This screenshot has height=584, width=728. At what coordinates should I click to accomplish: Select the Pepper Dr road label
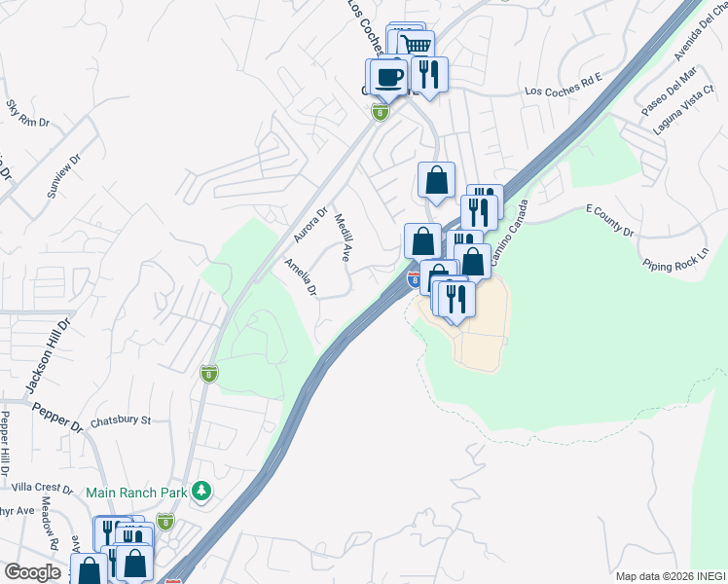(57, 417)
